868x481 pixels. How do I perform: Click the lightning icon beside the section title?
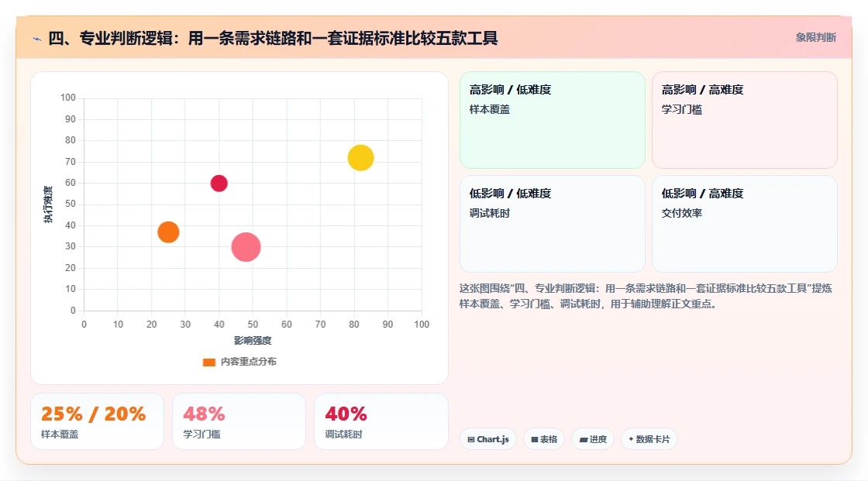point(37,39)
